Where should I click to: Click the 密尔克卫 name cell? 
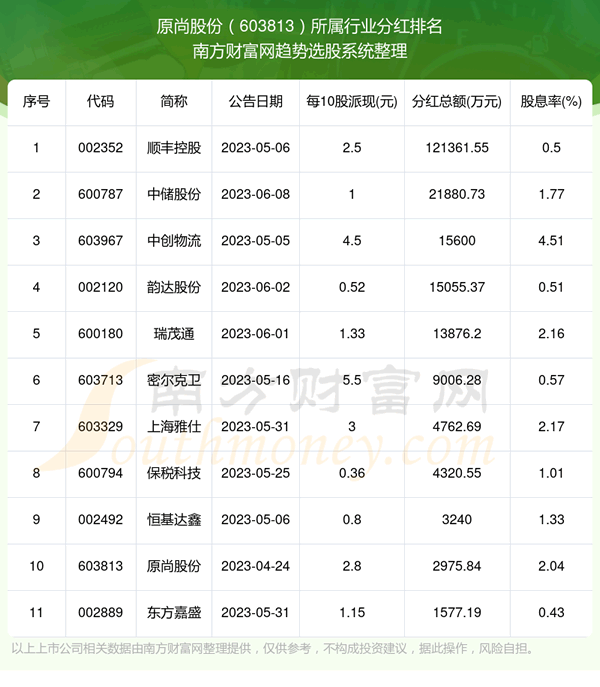[174, 380]
